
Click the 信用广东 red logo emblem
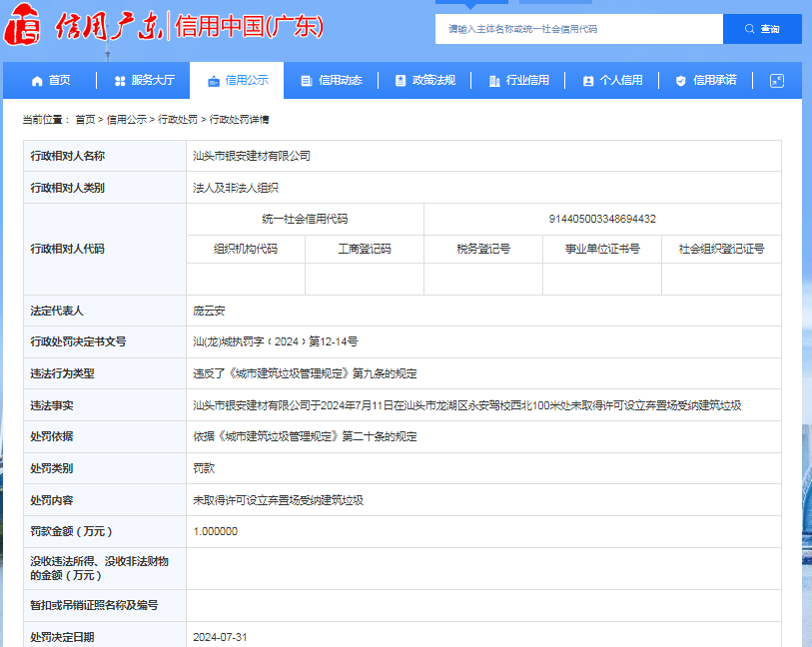(22, 25)
